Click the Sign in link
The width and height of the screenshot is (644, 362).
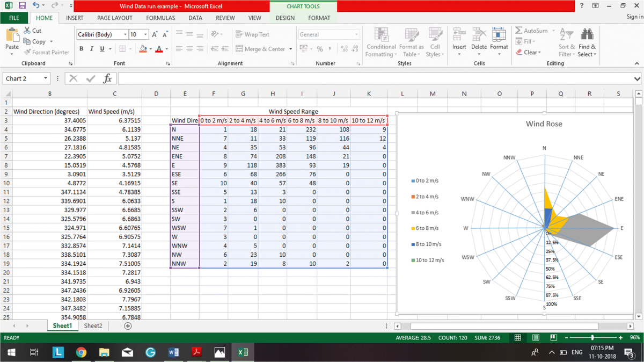pos(634,17)
